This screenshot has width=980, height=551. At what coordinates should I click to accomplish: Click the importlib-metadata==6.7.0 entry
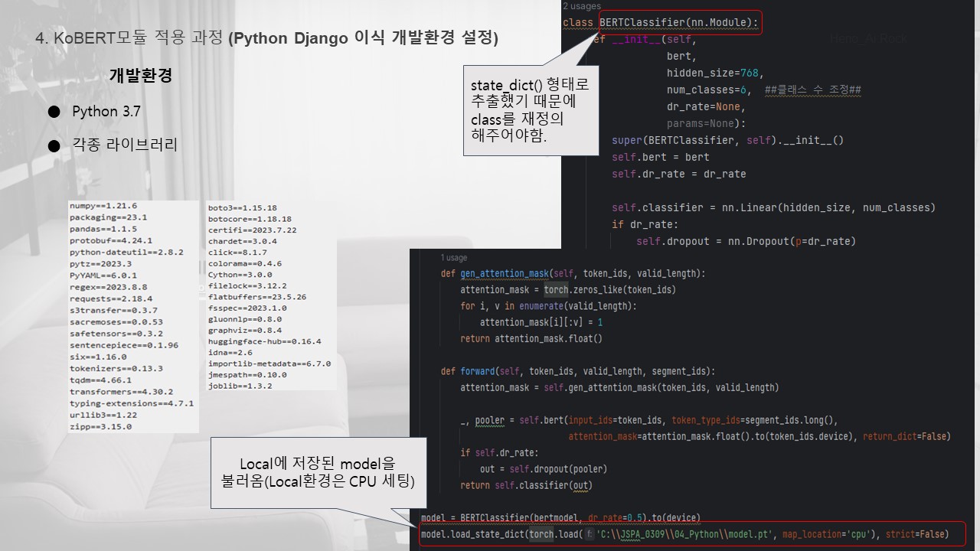pos(269,364)
